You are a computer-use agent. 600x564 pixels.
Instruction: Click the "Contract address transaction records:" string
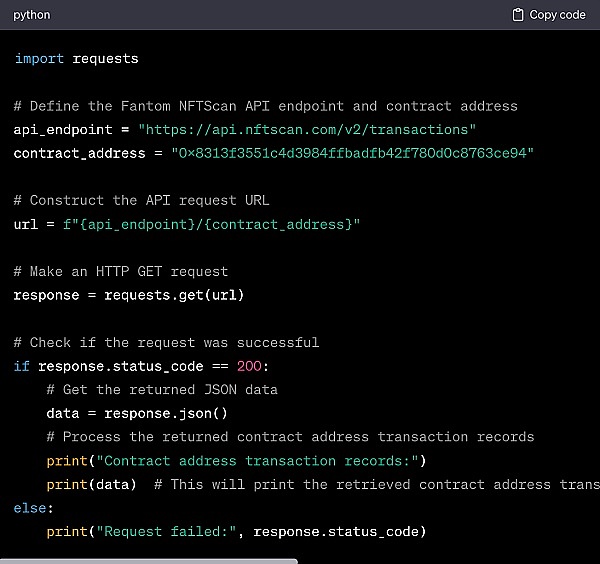click(261, 460)
